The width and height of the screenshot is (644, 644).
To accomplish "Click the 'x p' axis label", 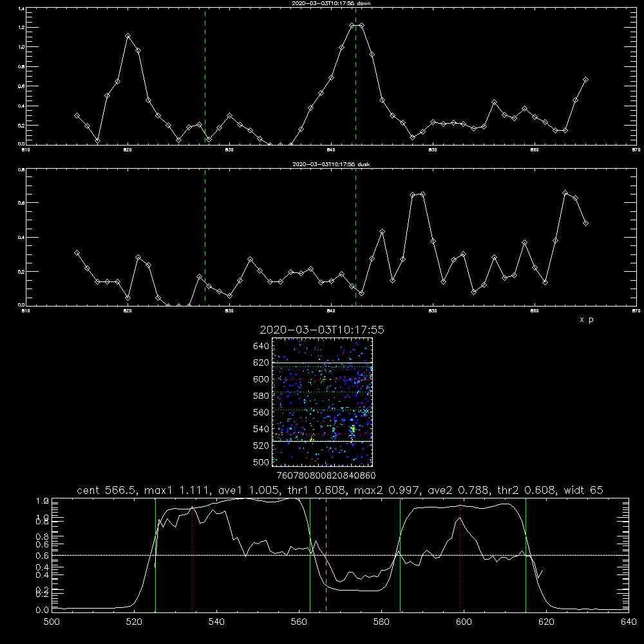I will click(x=587, y=319).
